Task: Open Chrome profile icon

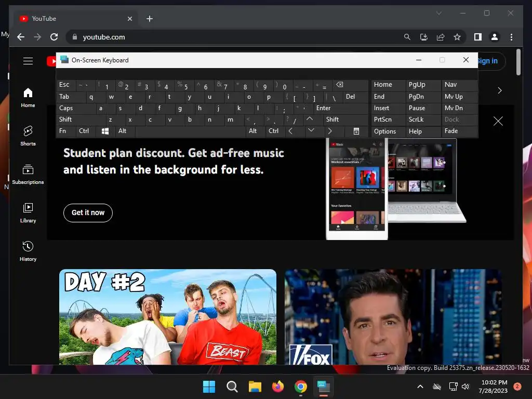Action: pos(495,37)
